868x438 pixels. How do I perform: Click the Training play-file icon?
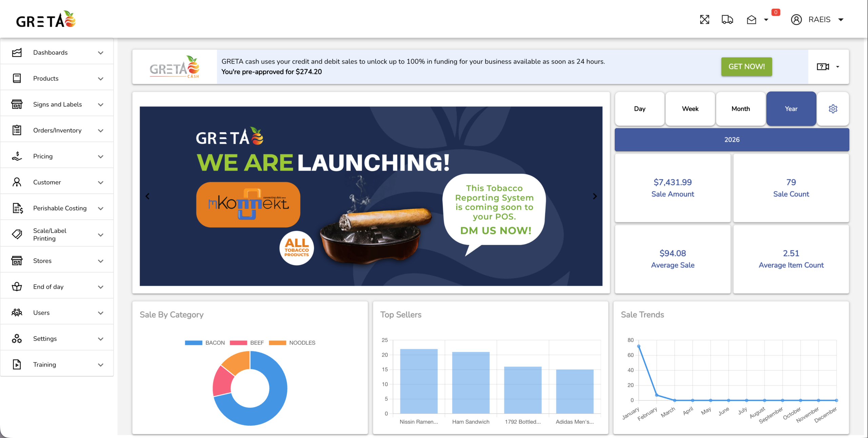click(17, 364)
